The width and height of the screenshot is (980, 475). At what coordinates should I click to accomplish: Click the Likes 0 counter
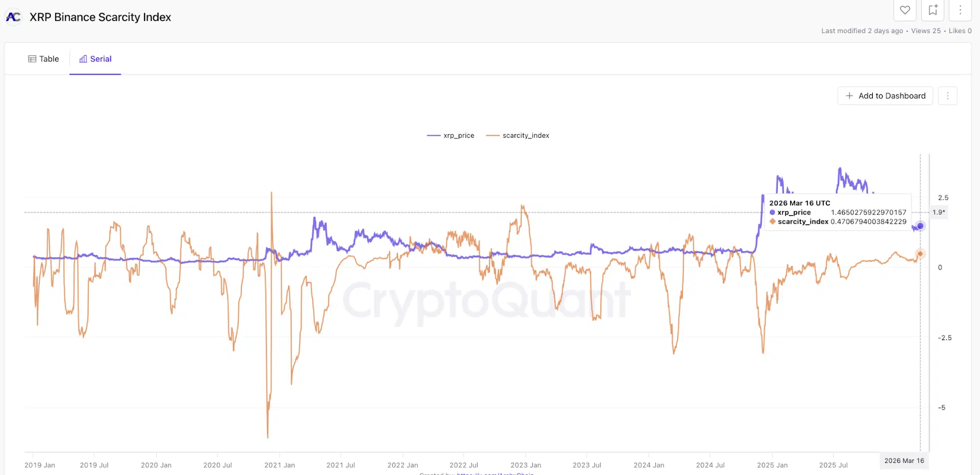[960, 31]
